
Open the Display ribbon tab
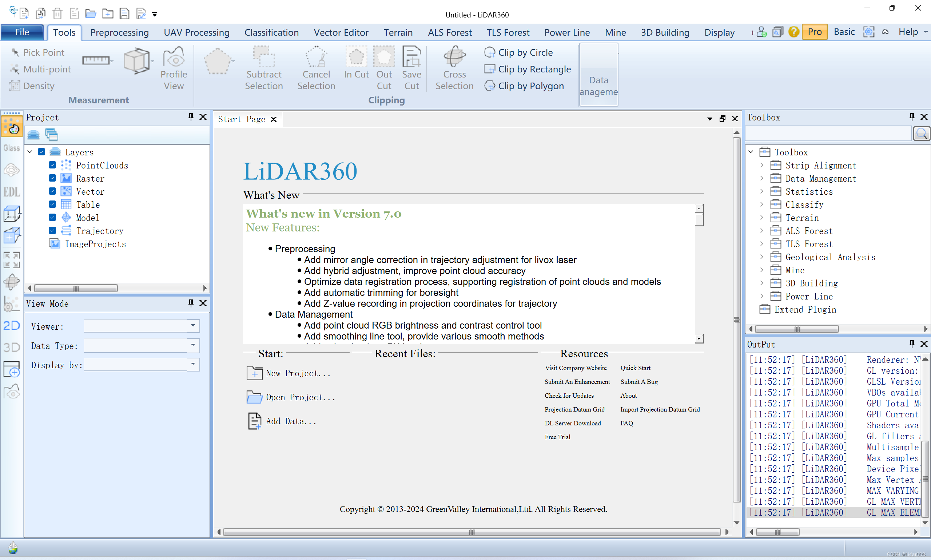[719, 32]
